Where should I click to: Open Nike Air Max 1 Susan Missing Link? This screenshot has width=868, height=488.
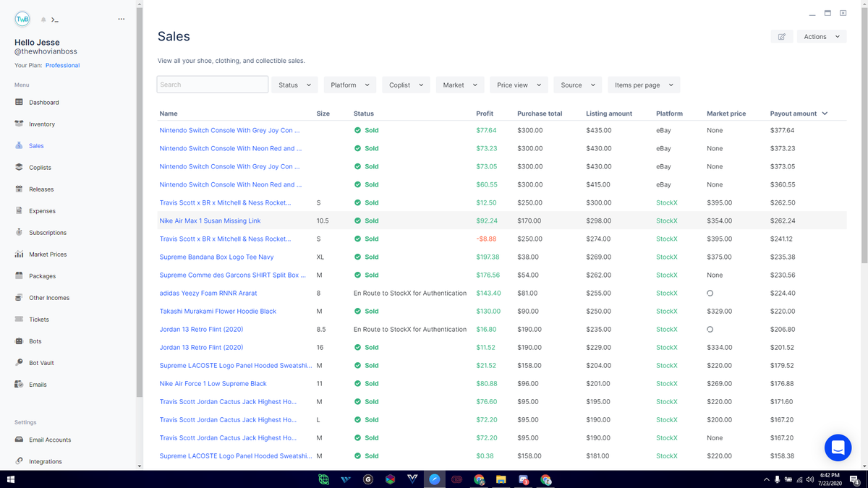pos(210,221)
